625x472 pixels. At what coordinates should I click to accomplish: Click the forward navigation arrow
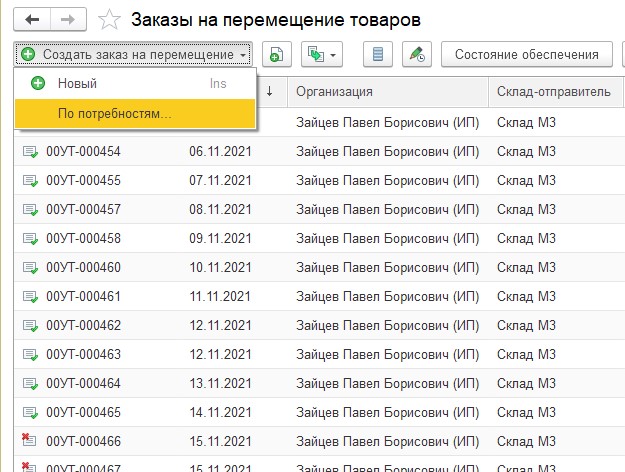coord(68,20)
